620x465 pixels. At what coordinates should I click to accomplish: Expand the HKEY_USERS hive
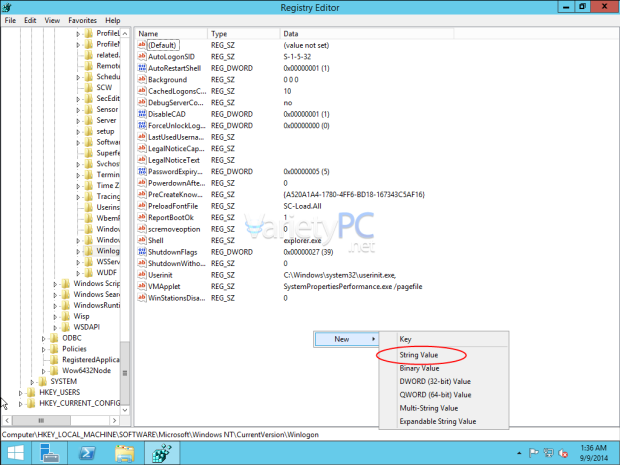21,393
